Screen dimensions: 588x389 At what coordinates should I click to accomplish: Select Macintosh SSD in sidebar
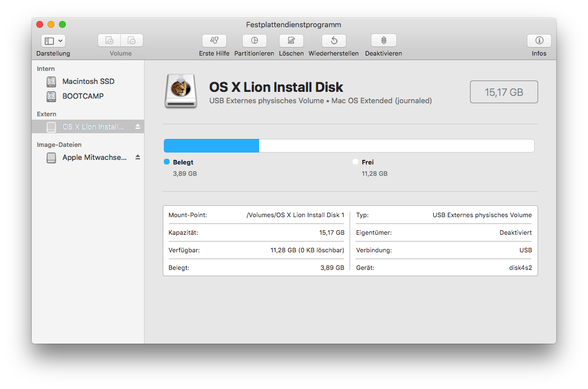click(x=88, y=82)
